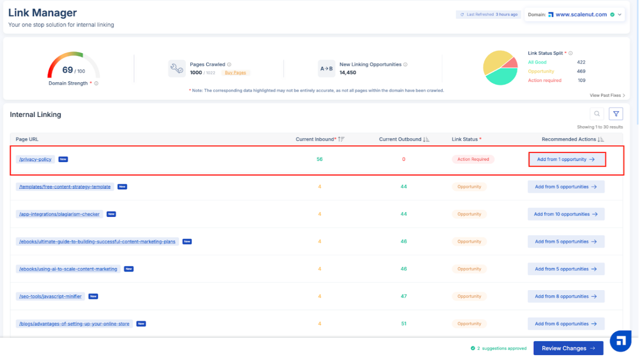Open the /privacy-policy page URL
644x363 pixels.
click(35, 160)
